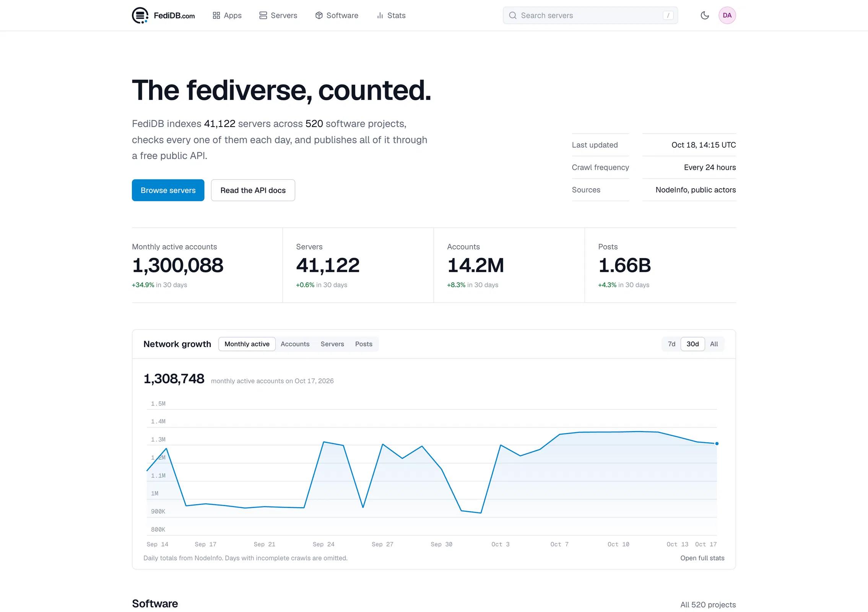Viewport: 868px width, 612px height.
Task: Click the search magnifier icon
Action: pyautogui.click(x=513, y=15)
